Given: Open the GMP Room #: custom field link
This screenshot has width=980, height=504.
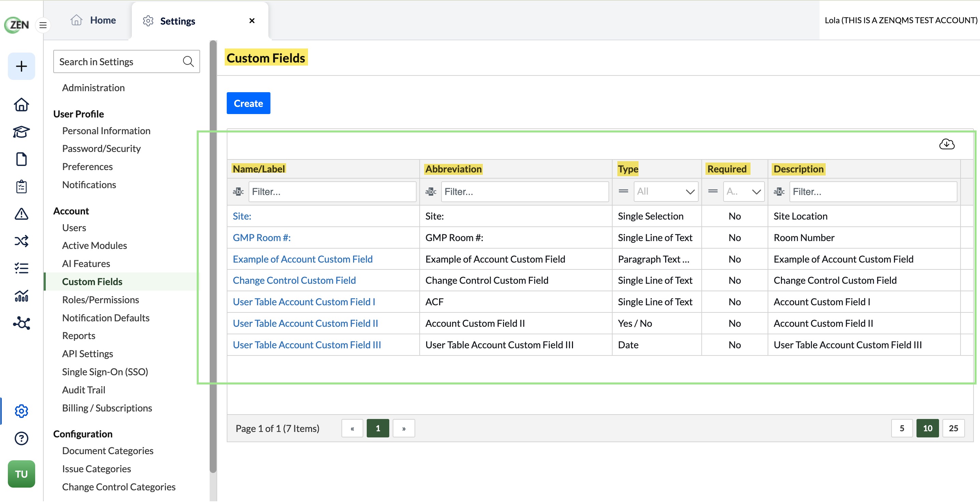Looking at the screenshot, I should click(x=262, y=238).
